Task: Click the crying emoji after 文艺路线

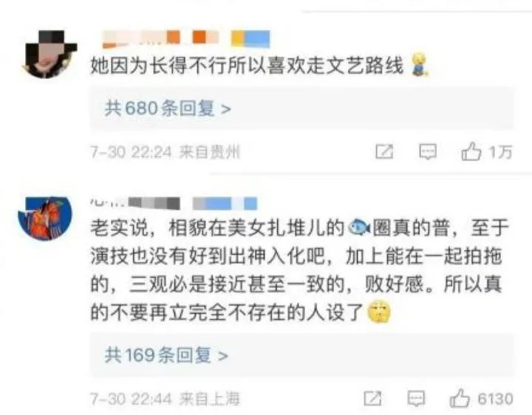Action: tap(420, 64)
